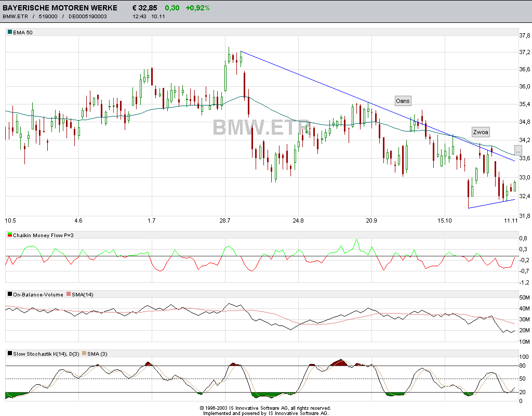Click the price axis value '34,2'

pos(525,140)
